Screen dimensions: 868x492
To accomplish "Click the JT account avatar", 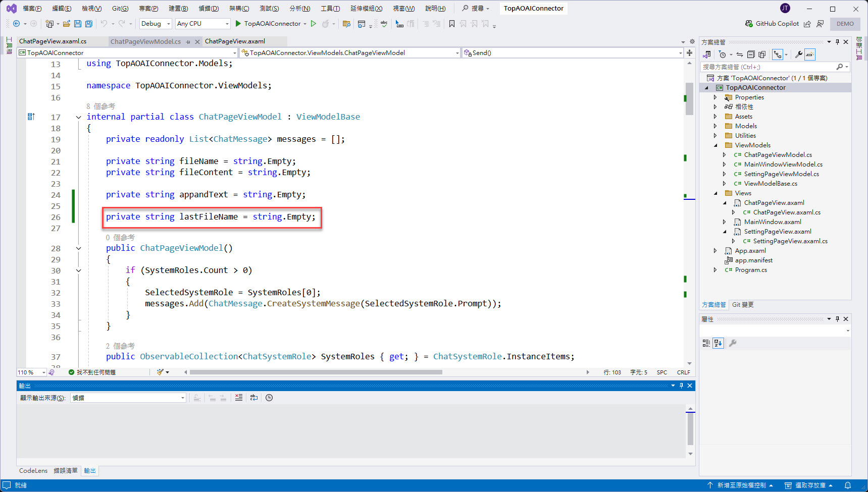I will [x=785, y=8].
